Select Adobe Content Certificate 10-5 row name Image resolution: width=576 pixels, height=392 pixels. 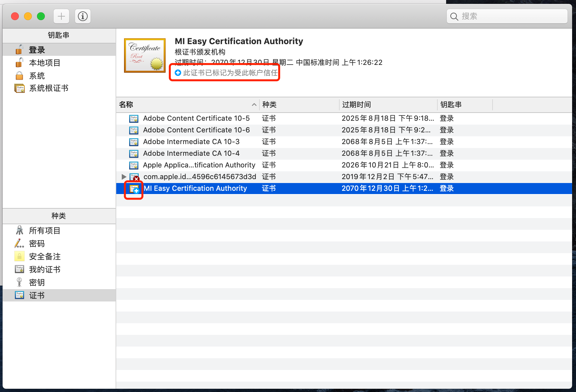tap(196, 118)
